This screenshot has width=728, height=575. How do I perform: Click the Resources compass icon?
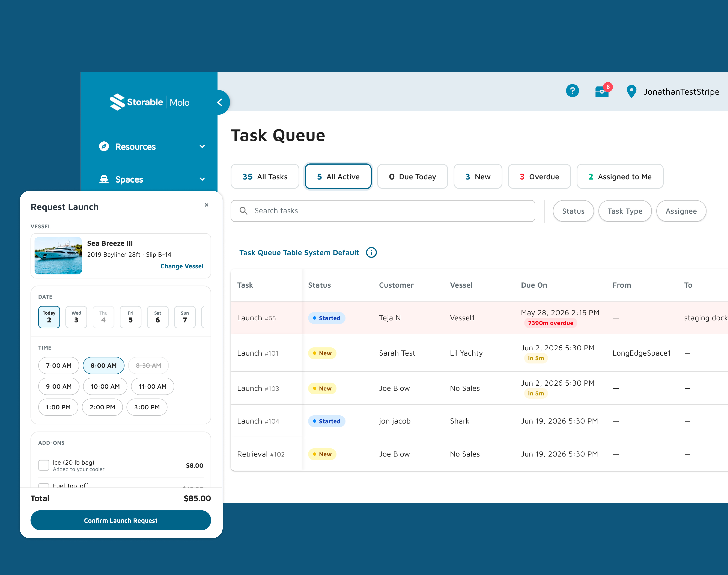tap(104, 146)
